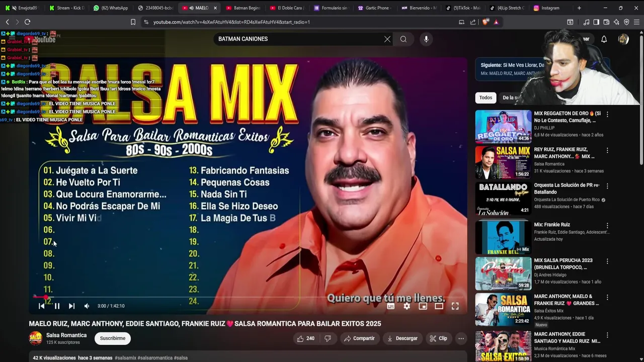Pause the video with the pause button
The width and height of the screenshot is (644, 362).
point(57,306)
